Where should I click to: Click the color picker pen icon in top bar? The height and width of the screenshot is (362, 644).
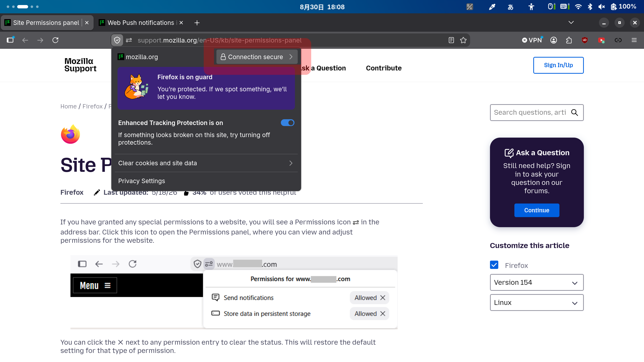[x=492, y=7]
